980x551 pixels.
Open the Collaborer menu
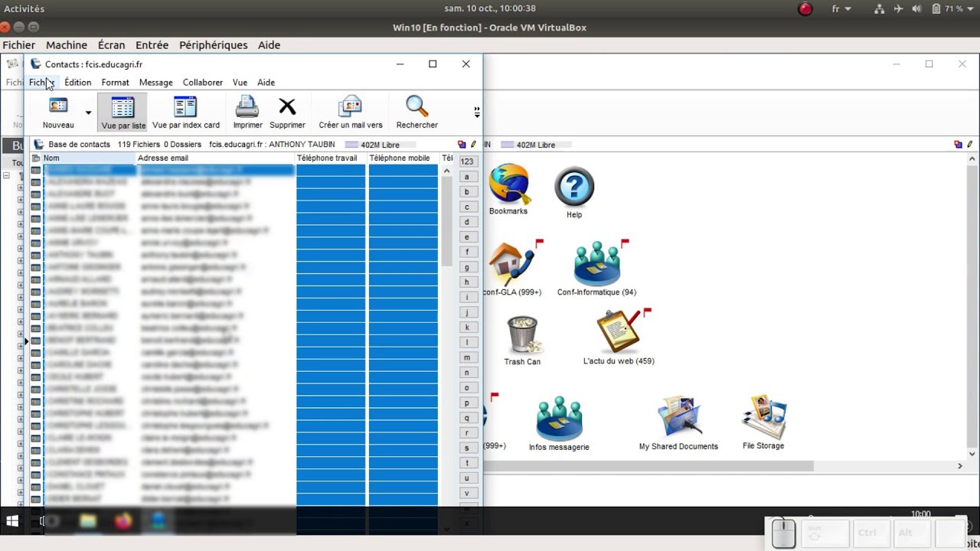pos(202,82)
